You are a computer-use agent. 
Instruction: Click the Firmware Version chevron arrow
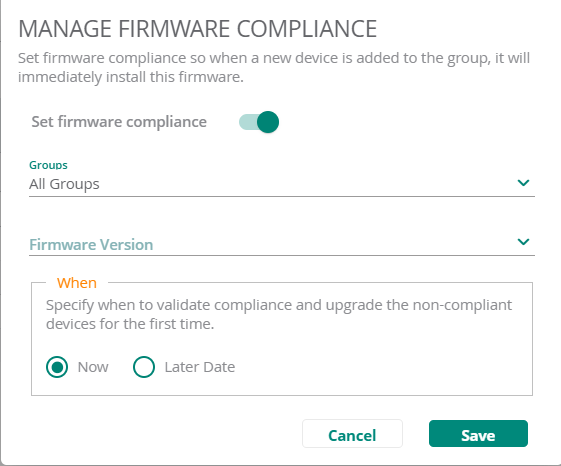(x=523, y=242)
